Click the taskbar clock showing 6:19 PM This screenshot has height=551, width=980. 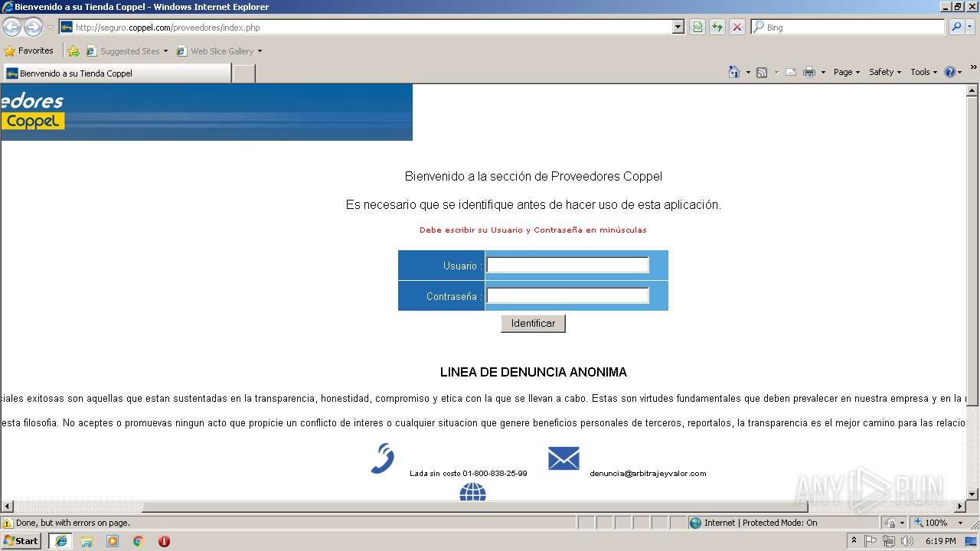click(x=940, y=541)
